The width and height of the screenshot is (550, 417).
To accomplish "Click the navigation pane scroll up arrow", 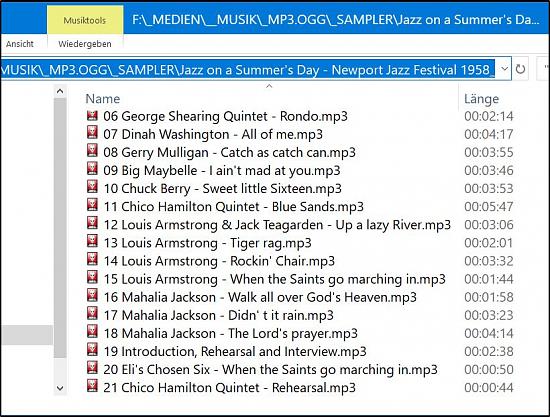I will click(x=60, y=92).
